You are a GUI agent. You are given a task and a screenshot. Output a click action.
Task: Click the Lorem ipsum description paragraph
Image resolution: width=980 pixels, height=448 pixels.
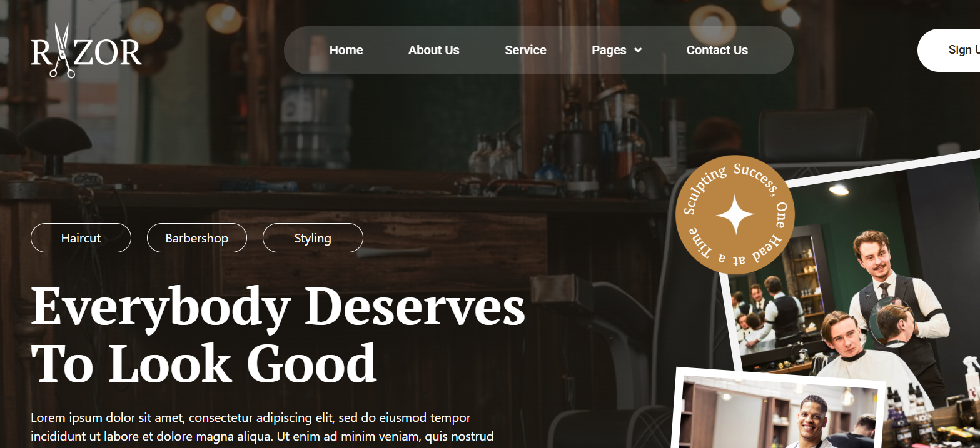(x=262, y=427)
